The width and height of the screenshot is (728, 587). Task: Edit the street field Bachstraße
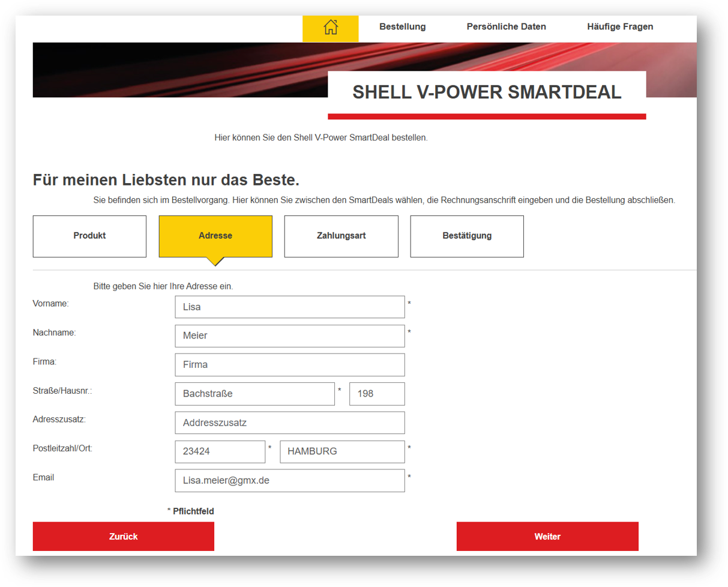255,394
